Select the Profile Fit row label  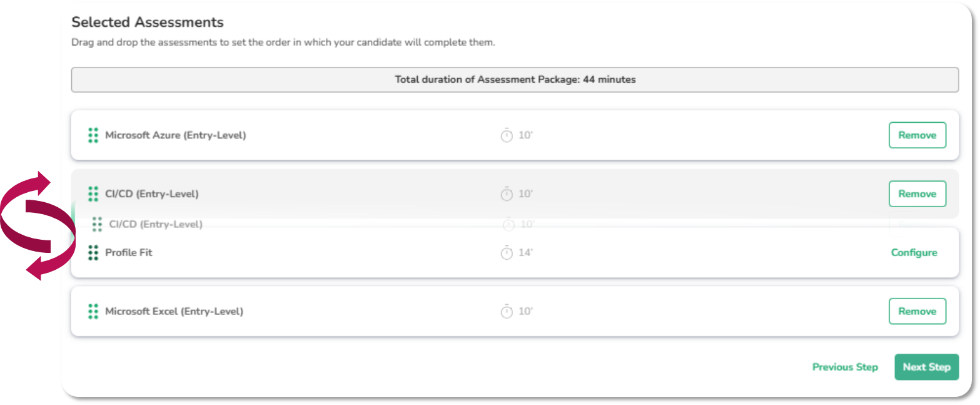(129, 253)
